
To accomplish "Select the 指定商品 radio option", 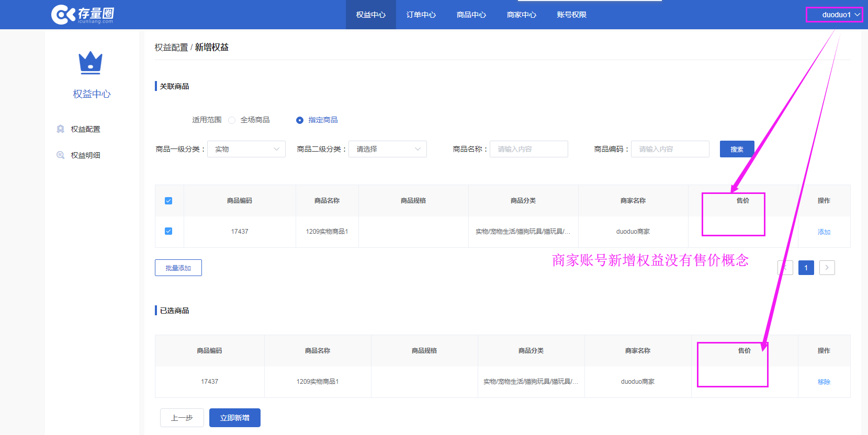I will (300, 120).
